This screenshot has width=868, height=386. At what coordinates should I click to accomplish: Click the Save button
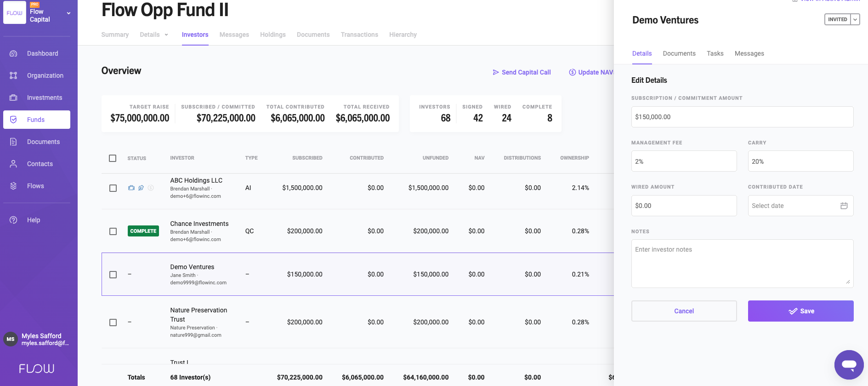click(800, 311)
